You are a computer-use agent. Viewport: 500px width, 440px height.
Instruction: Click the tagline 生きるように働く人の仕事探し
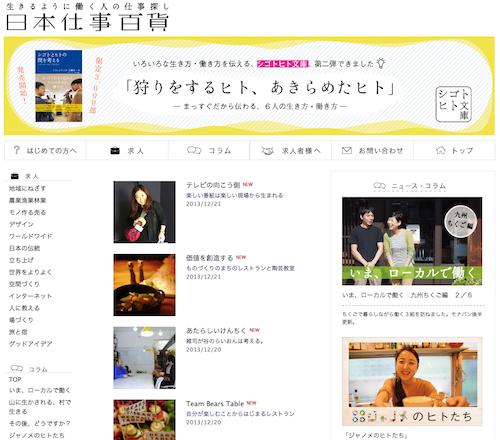(88, 6)
